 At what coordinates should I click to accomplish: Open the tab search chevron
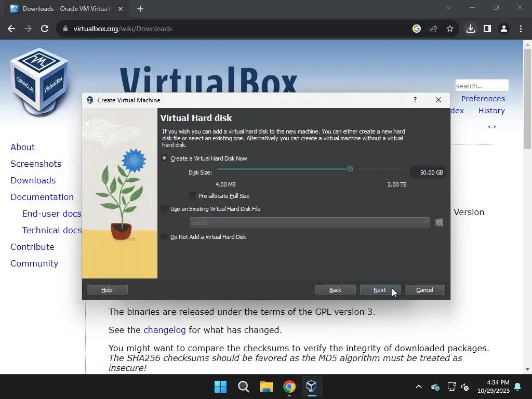pos(448,7)
